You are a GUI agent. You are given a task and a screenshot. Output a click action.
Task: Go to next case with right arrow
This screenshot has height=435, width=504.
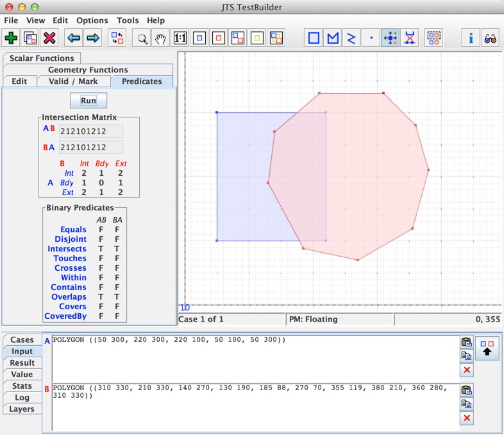(93, 38)
